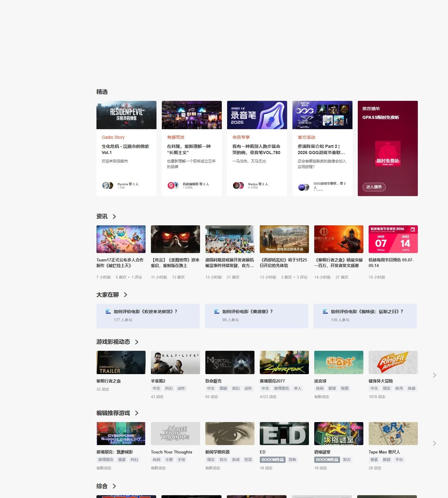Select the 体感 tag under 健身环大冒险
The height and width of the screenshot is (498, 448).
tap(412, 388)
